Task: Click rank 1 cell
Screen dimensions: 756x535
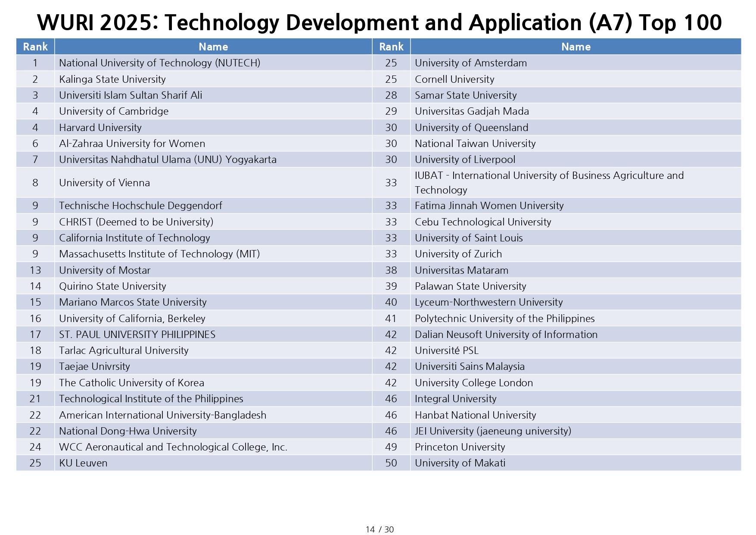Action: click(35, 63)
